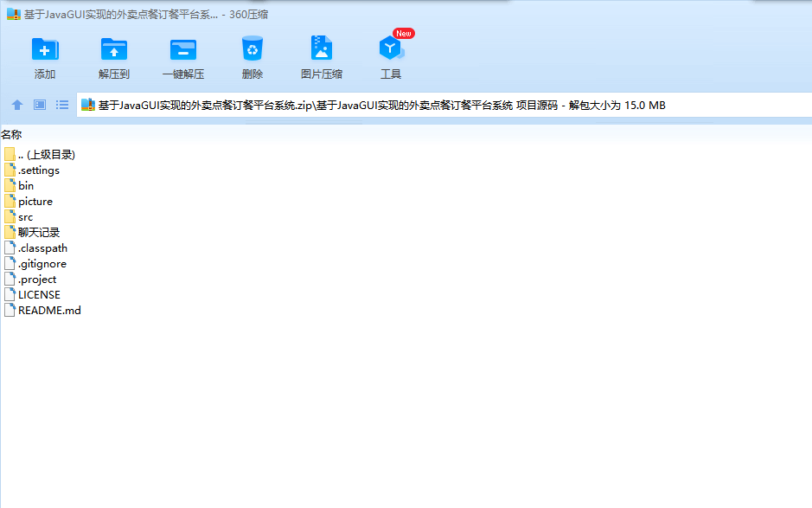The width and height of the screenshot is (812, 508).
Task: Click the README.md file icon
Action: [10, 310]
